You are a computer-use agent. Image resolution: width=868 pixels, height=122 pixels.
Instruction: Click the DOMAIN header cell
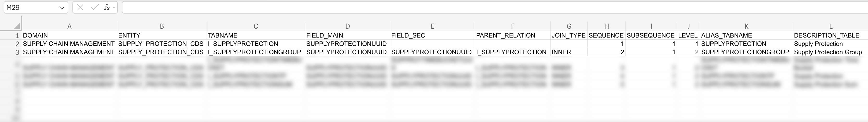(x=35, y=35)
